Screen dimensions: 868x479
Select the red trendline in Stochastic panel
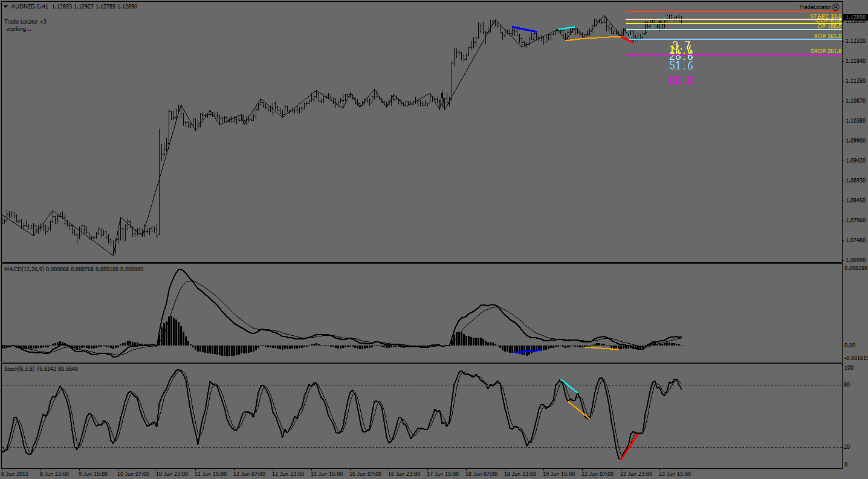click(629, 447)
